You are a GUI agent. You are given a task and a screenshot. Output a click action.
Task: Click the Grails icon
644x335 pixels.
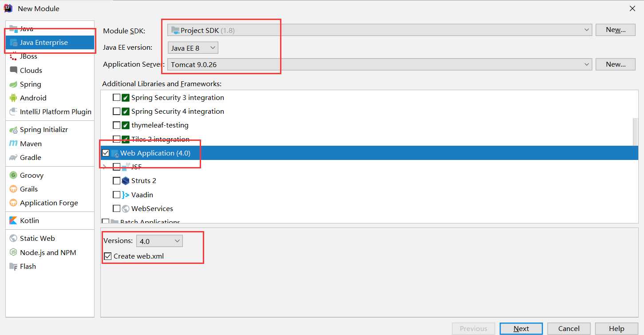(13, 189)
